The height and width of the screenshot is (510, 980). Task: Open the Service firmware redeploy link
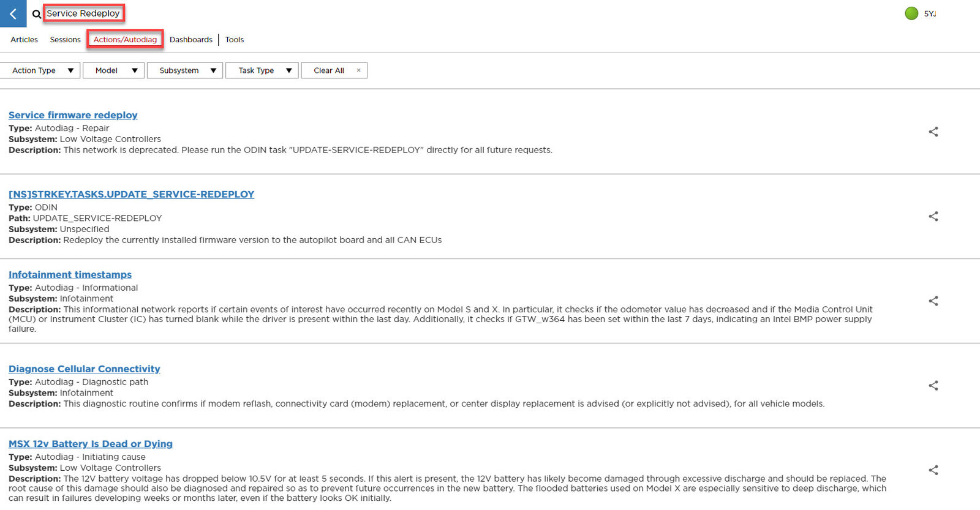coord(73,115)
